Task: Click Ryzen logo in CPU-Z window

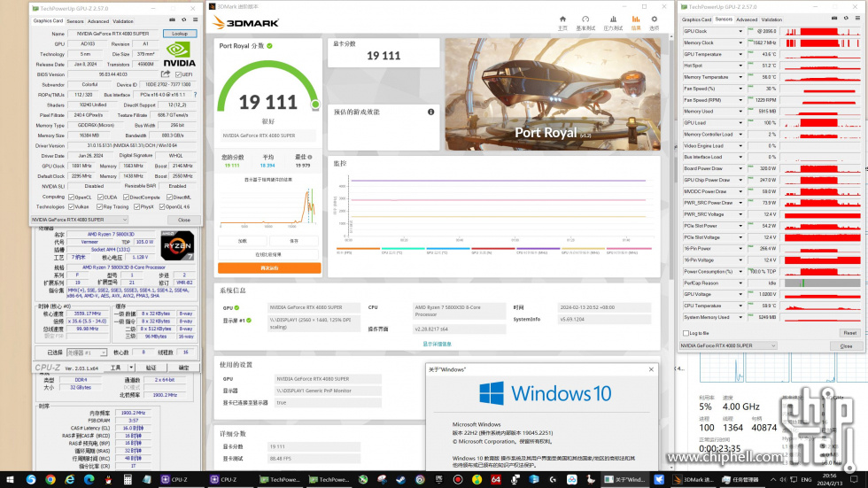Action: 177,245
